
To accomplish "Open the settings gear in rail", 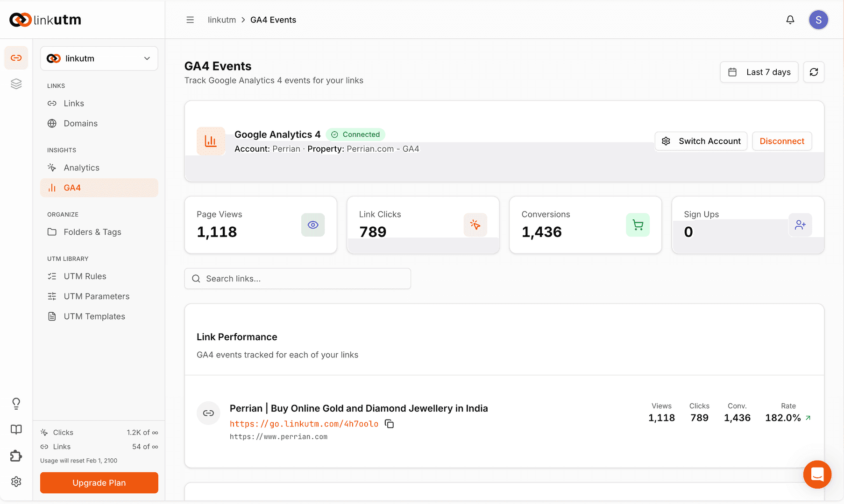I will click(x=16, y=482).
